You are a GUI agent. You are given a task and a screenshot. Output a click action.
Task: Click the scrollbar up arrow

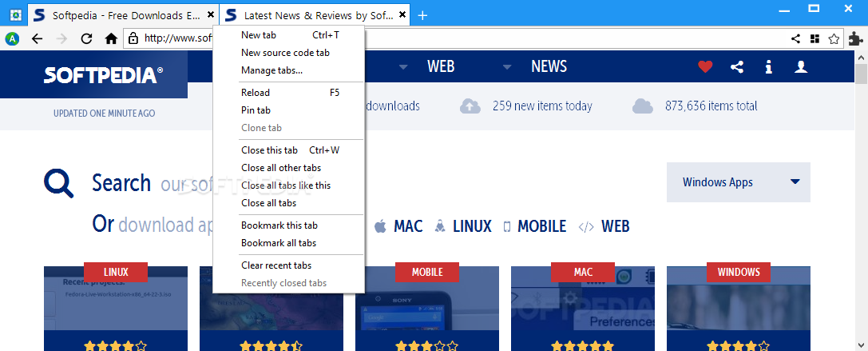(862, 57)
